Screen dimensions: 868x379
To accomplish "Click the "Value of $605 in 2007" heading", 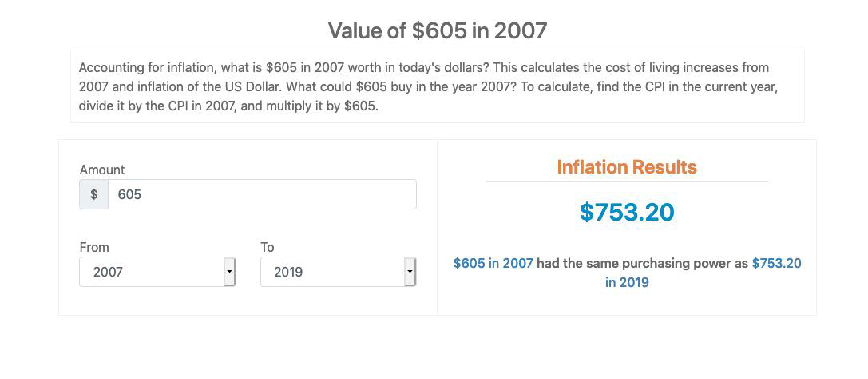I will (x=438, y=31).
